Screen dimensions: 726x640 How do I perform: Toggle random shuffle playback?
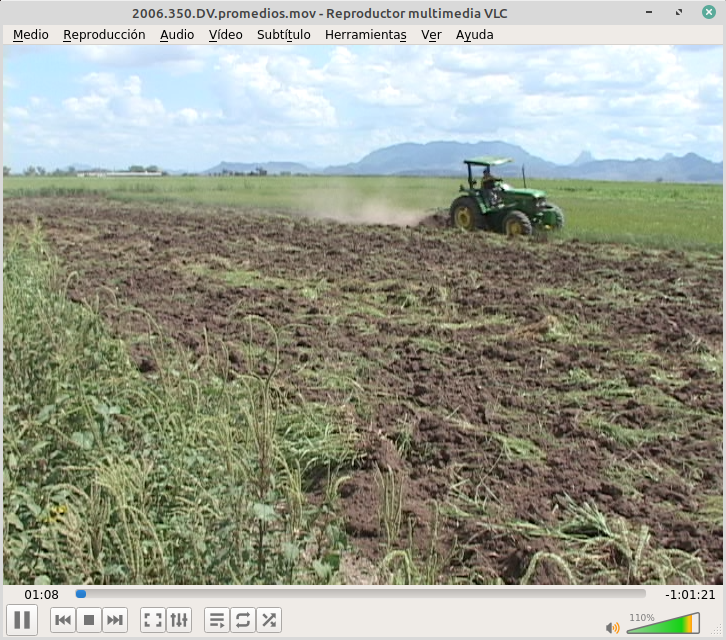click(x=269, y=621)
